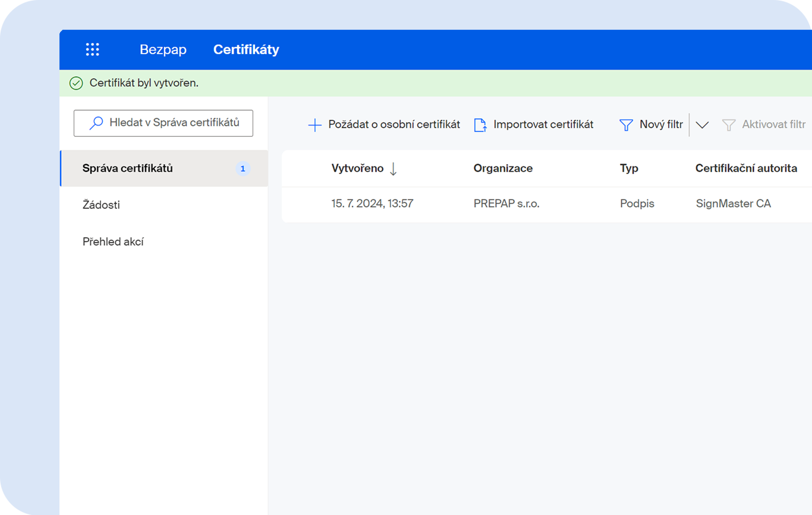Click the import certificate file icon
Image resolution: width=812 pixels, height=515 pixels.
(480, 125)
